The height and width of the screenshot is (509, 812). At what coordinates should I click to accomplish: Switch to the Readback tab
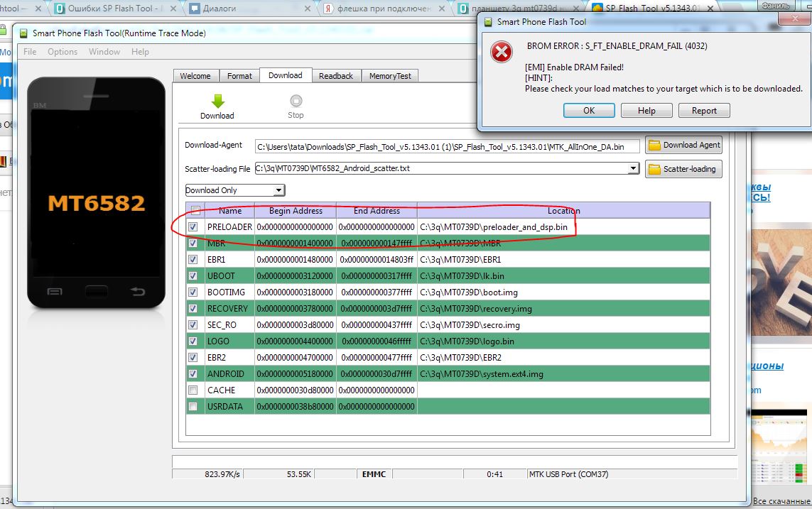click(335, 76)
